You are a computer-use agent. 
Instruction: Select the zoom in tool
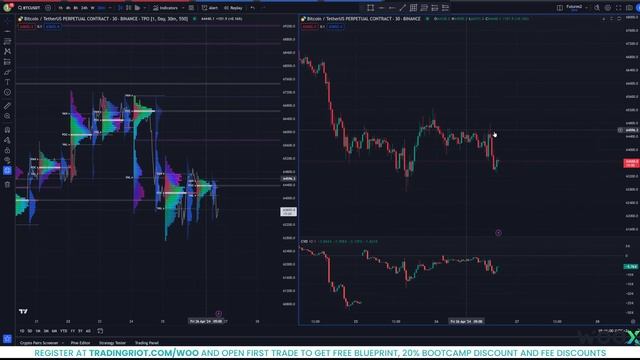pyautogui.click(x=7, y=116)
